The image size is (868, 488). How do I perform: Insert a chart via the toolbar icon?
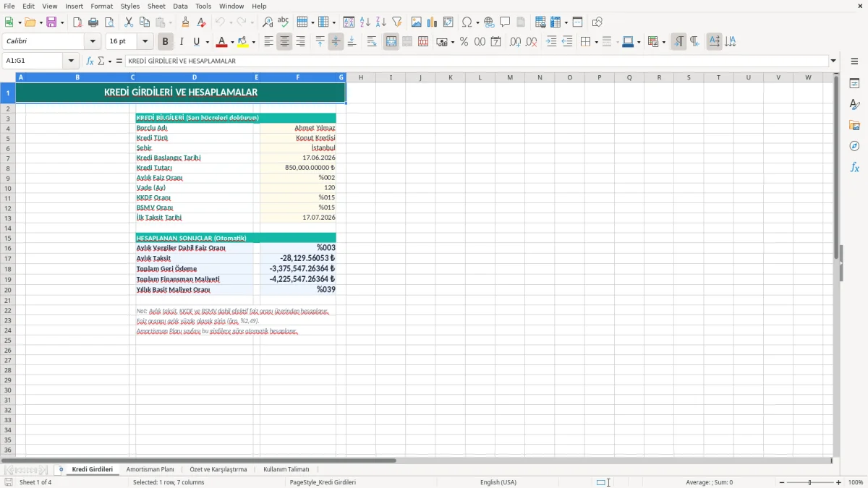point(433,22)
